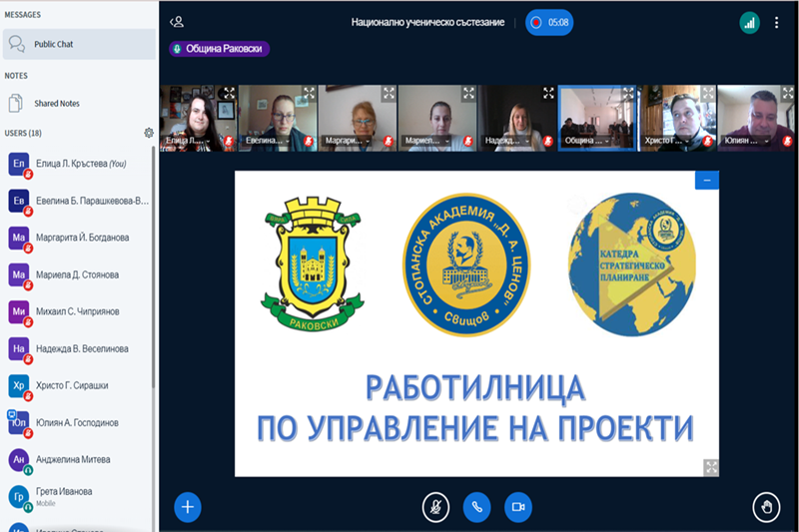799x532 pixels.
Task: Minimize the presentation with minus button
Action: tap(707, 181)
